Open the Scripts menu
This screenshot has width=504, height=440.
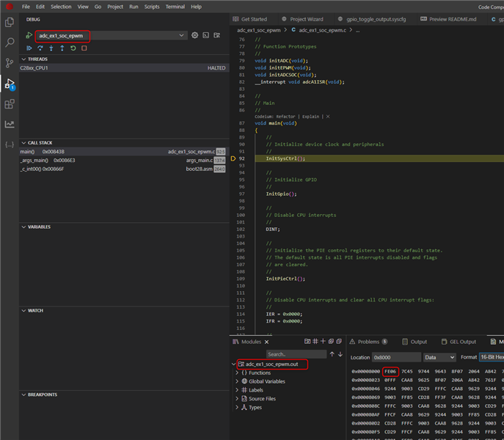tap(152, 7)
